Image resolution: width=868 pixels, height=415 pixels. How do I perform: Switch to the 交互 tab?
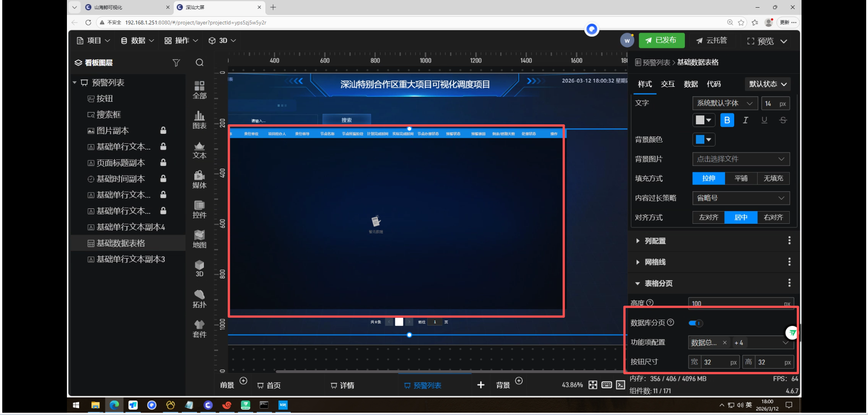667,84
